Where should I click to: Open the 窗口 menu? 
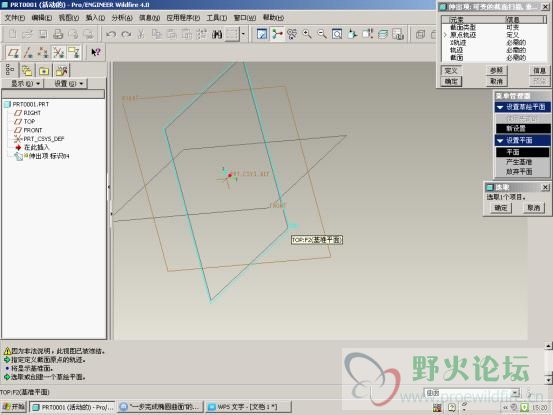tap(245, 18)
